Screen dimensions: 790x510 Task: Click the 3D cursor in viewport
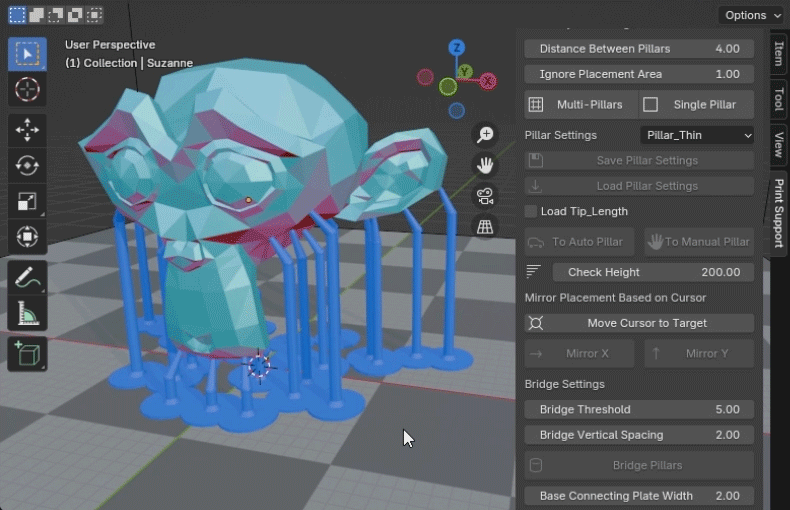tap(259, 366)
